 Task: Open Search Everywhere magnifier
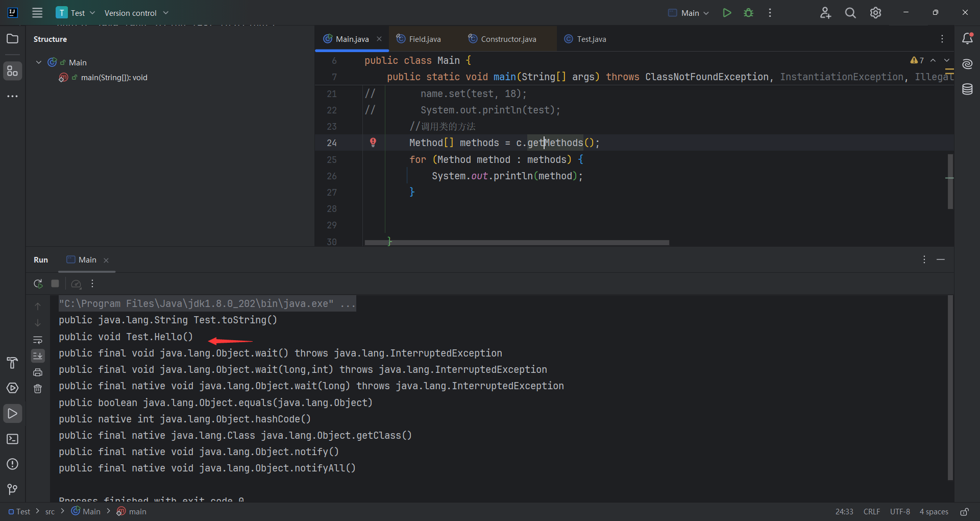(x=850, y=13)
